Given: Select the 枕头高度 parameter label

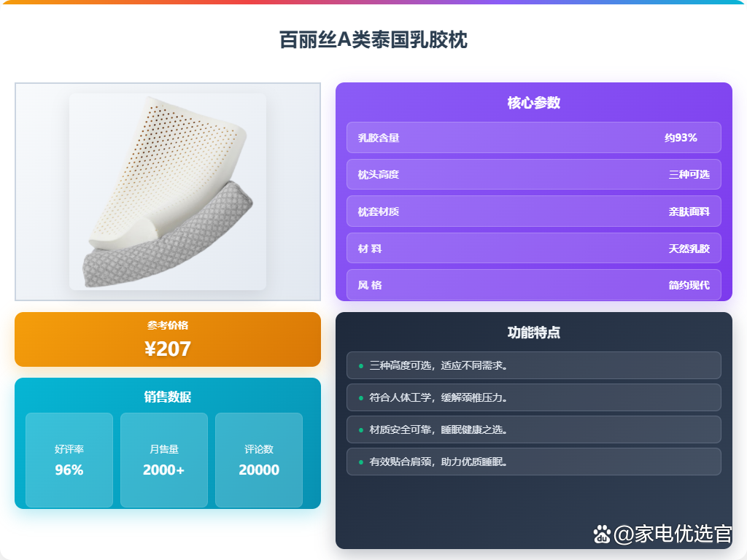Looking at the screenshot, I should coord(379,174).
